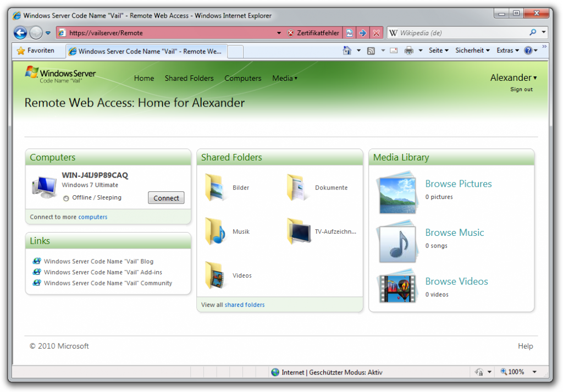Viewport: 563px width, 392px height.
Task: Open the TV-Aufzeichn... shared folder icon
Action: 299,231
